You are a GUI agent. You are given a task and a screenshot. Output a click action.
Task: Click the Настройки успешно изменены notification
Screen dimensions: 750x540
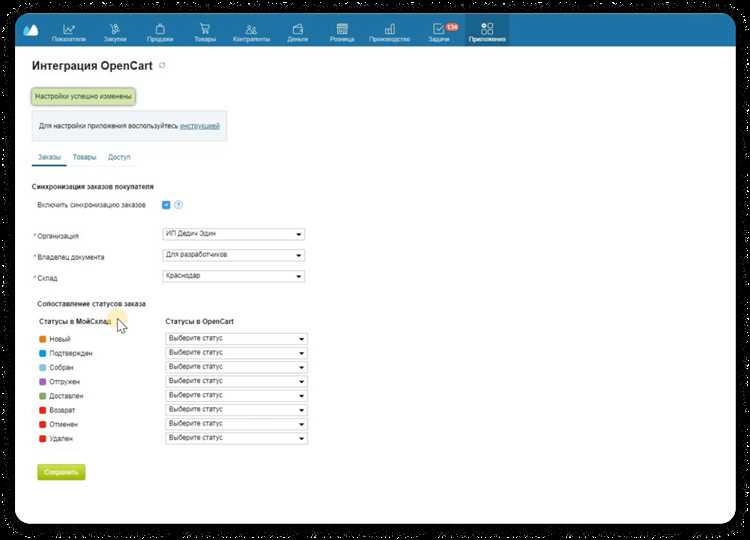click(83, 96)
